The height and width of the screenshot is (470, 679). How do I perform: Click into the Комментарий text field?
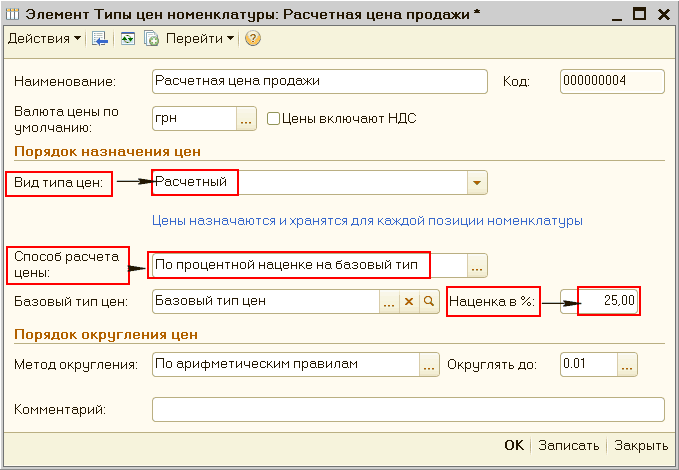pos(407,409)
